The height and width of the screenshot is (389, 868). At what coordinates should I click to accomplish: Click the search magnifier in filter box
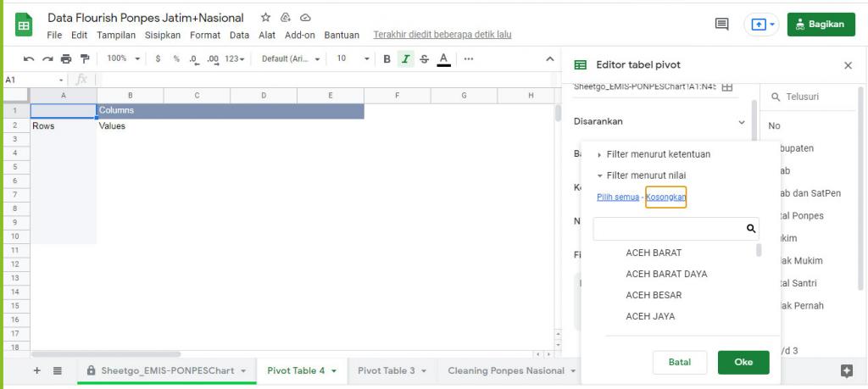point(751,228)
